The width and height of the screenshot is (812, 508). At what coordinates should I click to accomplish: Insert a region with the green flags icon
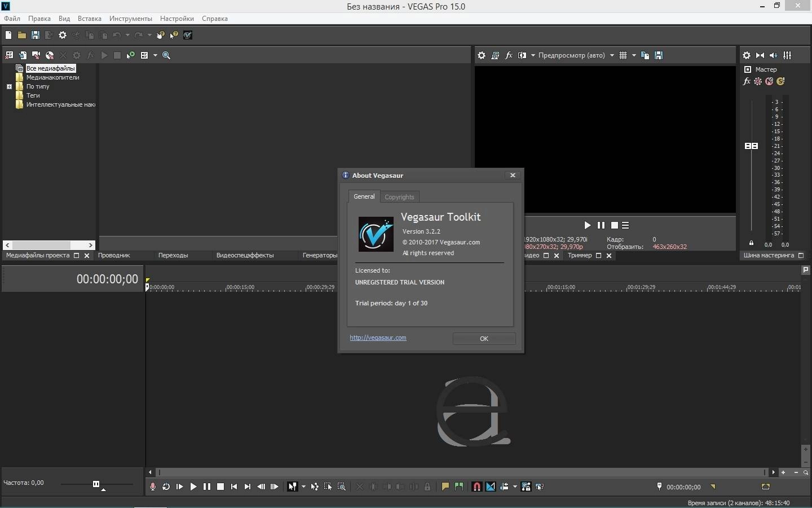tap(459, 487)
